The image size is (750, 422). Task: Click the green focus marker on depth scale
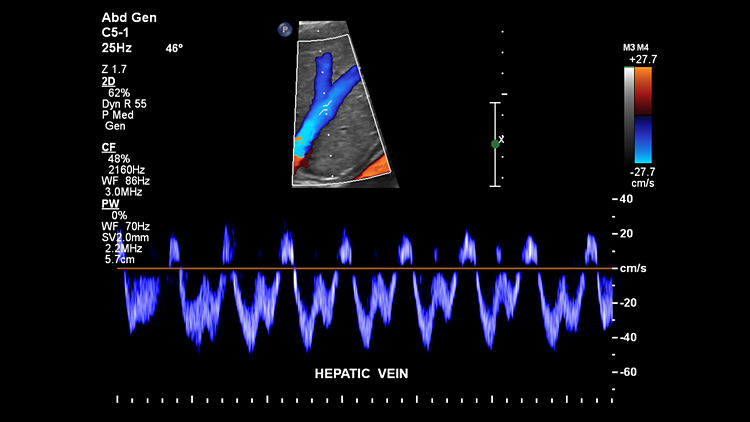click(x=495, y=144)
